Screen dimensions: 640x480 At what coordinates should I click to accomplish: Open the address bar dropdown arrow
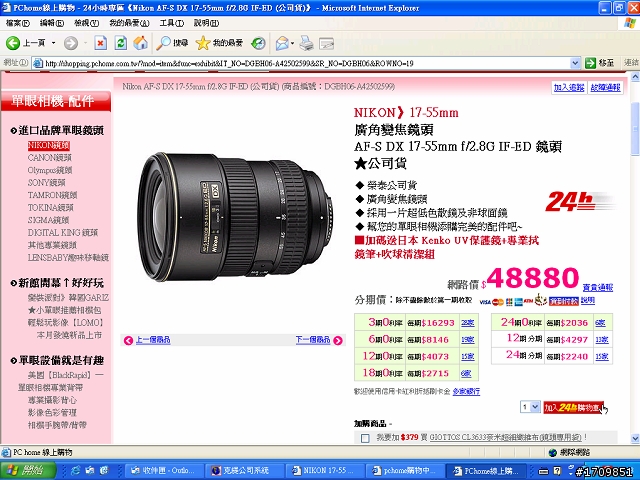coord(575,63)
